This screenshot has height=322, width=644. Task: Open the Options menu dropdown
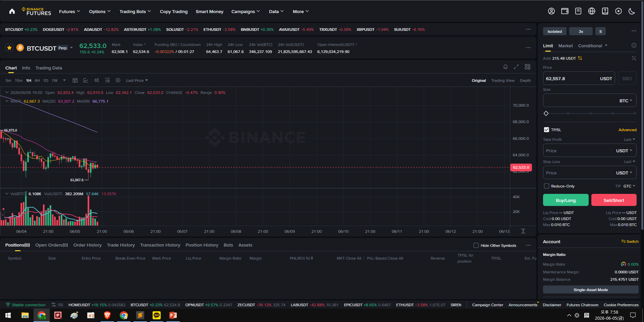click(x=100, y=11)
